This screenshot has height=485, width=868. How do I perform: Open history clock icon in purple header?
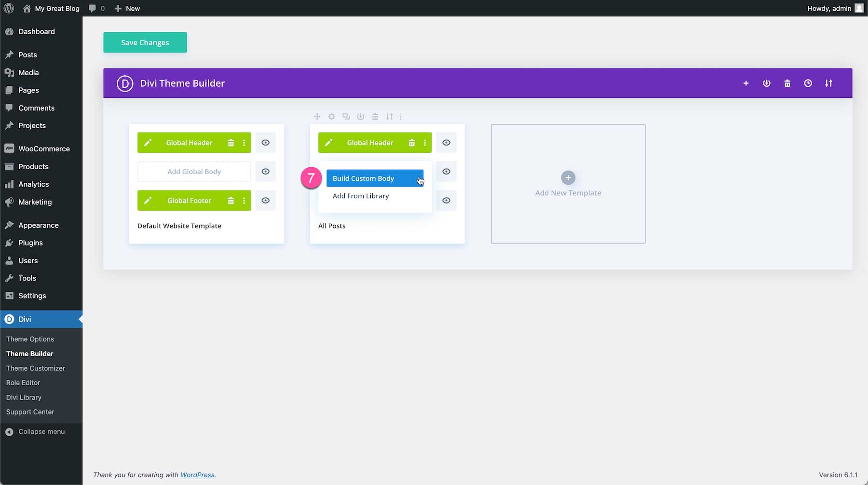click(808, 83)
